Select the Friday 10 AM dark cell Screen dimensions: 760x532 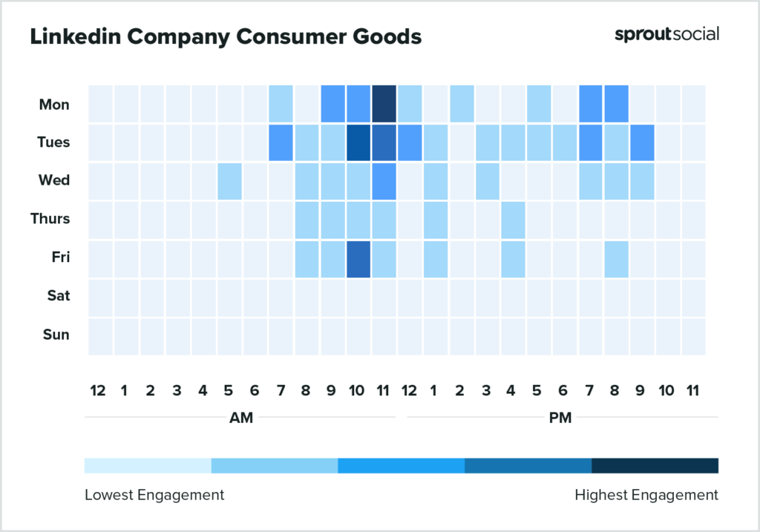(358, 257)
